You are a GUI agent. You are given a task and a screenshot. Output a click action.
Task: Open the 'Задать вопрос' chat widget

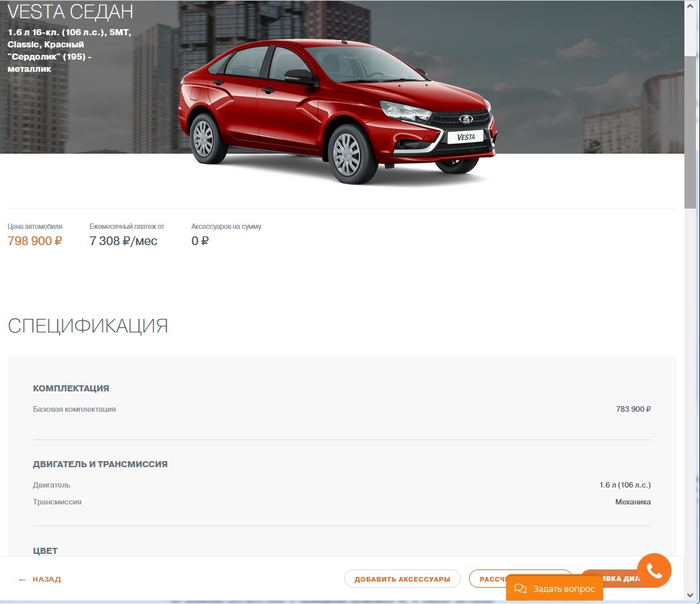coord(554,589)
